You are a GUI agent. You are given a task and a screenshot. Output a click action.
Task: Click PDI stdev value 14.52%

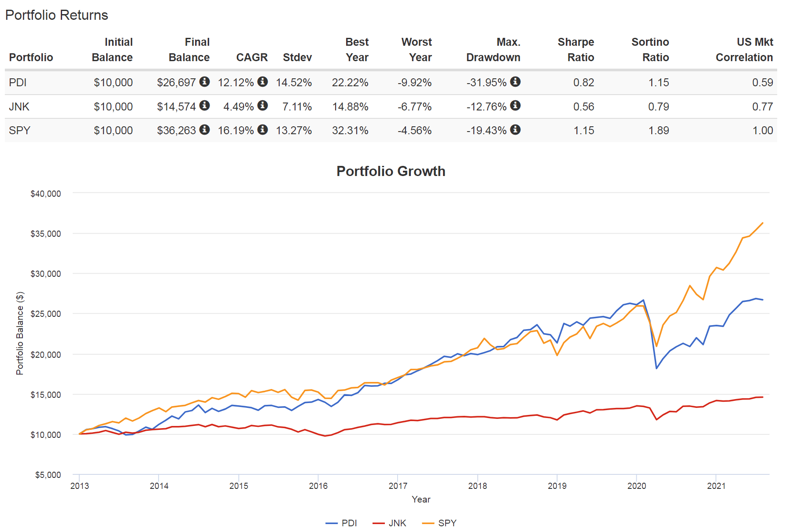pyautogui.click(x=294, y=83)
